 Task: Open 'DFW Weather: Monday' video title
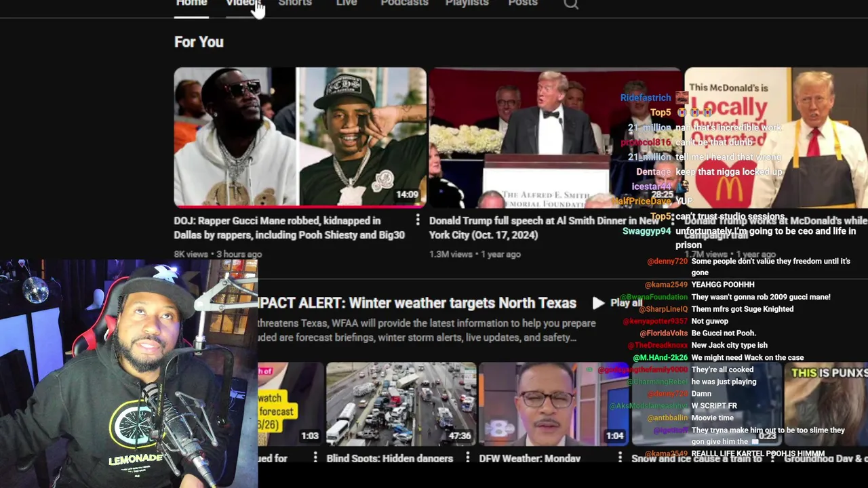pos(530,459)
